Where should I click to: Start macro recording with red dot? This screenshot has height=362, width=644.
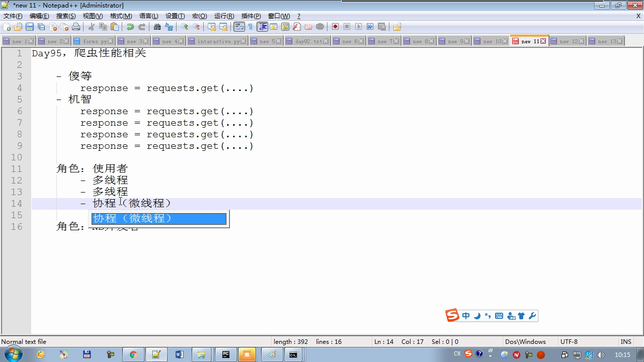335,27
